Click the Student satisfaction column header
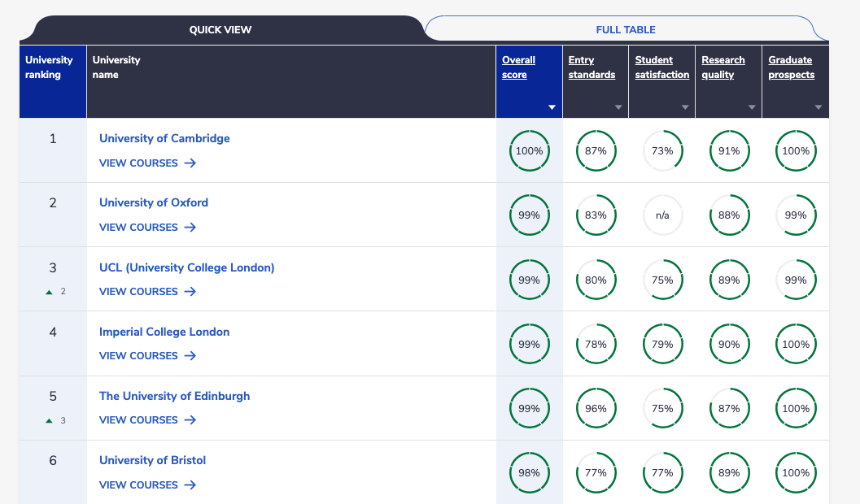 click(x=661, y=67)
